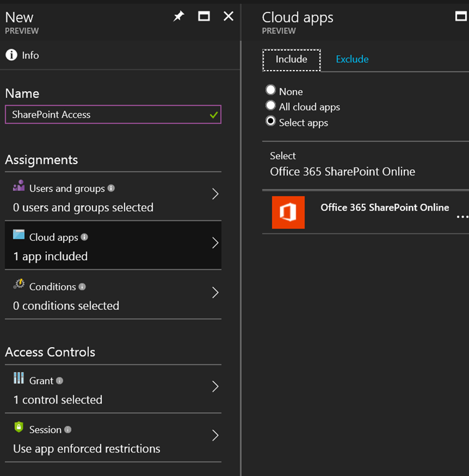The image size is (469, 476).
Task: Pick the Select apps radio button
Action: click(x=270, y=121)
